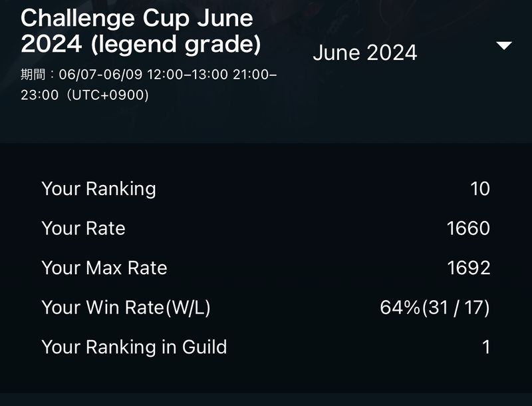
Task: Open the June 2024 period dropdown
Action: point(364,53)
